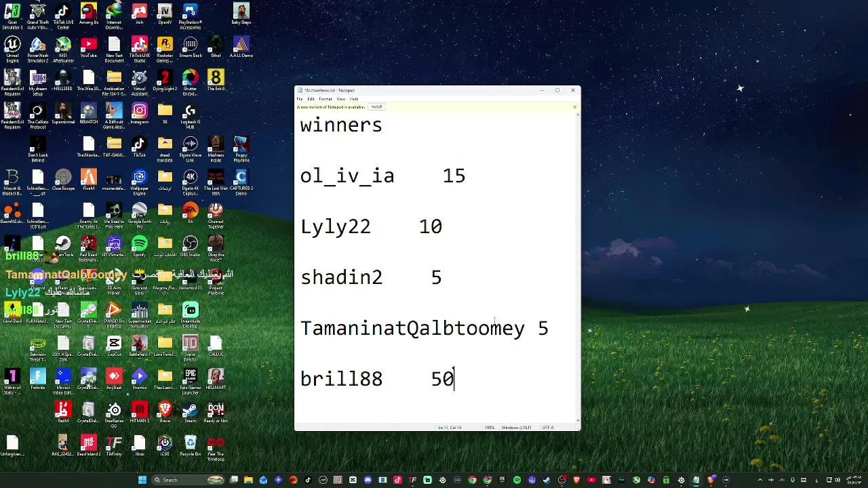Click the 'shadin2' entry in Notepad
Image resolution: width=868 pixels, height=488 pixels.
[341, 278]
